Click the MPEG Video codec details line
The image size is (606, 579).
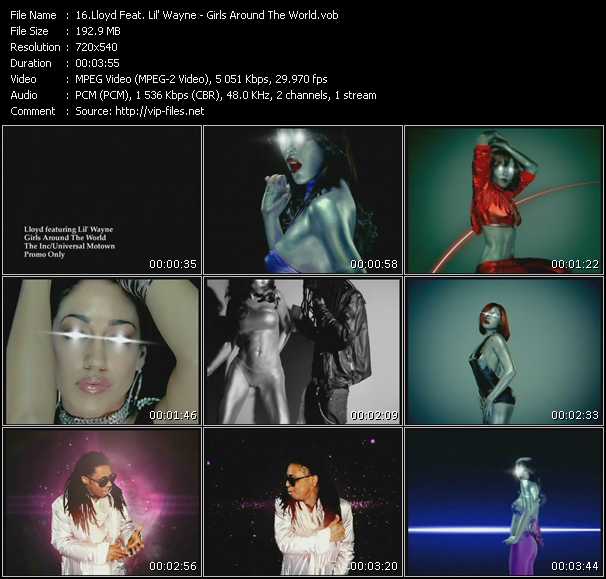[x=201, y=79]
